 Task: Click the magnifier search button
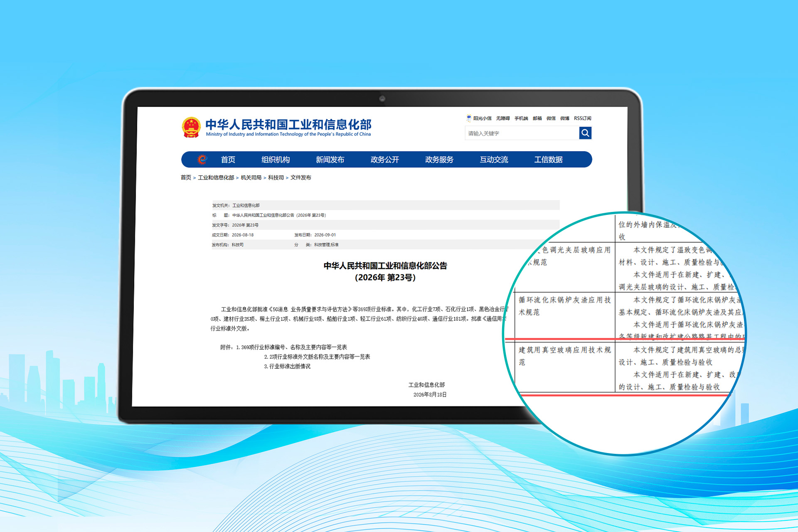(x=585, y=133)
